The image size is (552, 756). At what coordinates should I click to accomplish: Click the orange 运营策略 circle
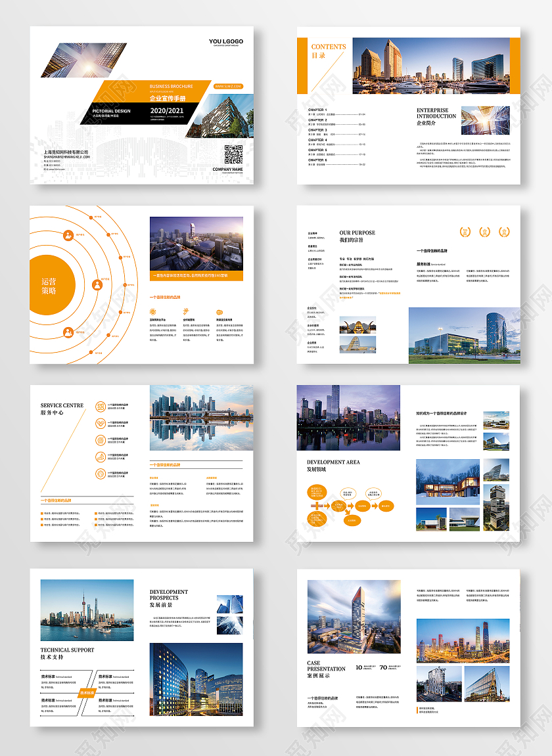tap(49, 286)
